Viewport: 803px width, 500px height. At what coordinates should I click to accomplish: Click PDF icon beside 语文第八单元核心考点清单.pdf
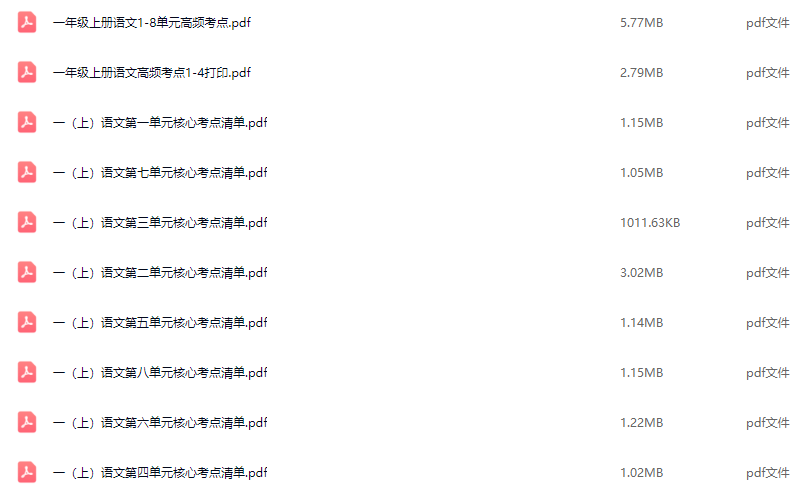coord(27,372)
